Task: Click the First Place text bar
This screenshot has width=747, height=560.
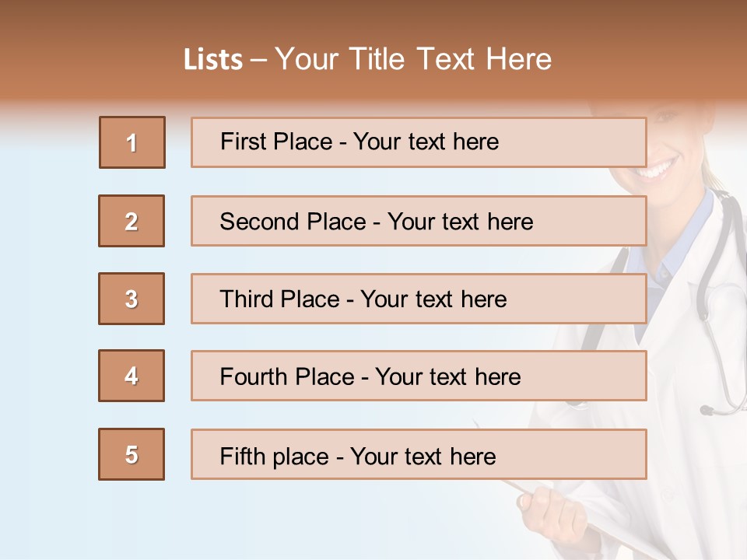Action: pyautogui.click(x=419, y=142)
